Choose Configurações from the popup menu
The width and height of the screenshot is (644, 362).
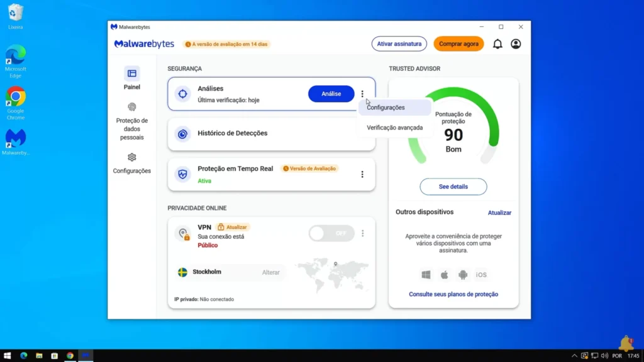[386, 107]
